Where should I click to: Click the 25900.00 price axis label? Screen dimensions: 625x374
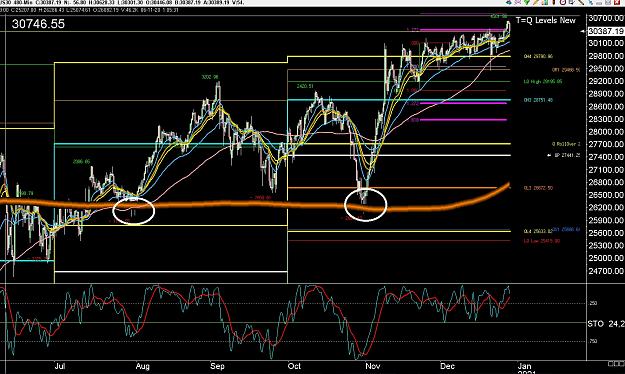606,220
